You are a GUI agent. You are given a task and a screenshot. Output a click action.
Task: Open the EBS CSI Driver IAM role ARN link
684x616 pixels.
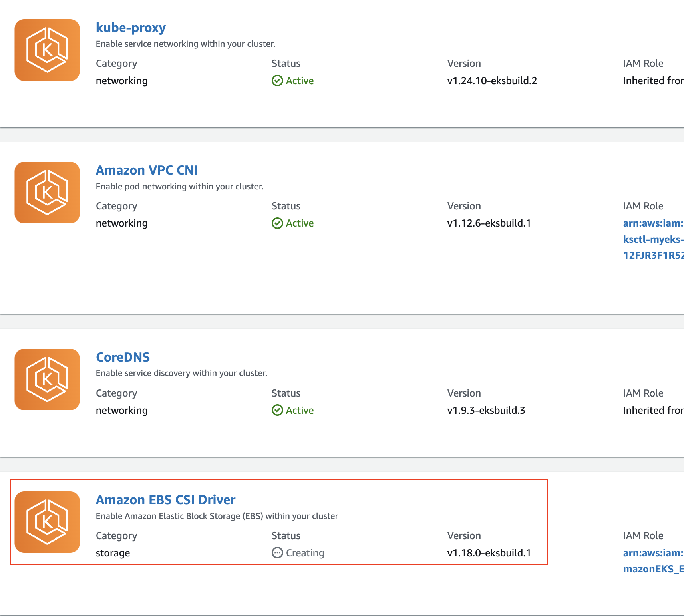pyautogui.click(x=653, y=561)
